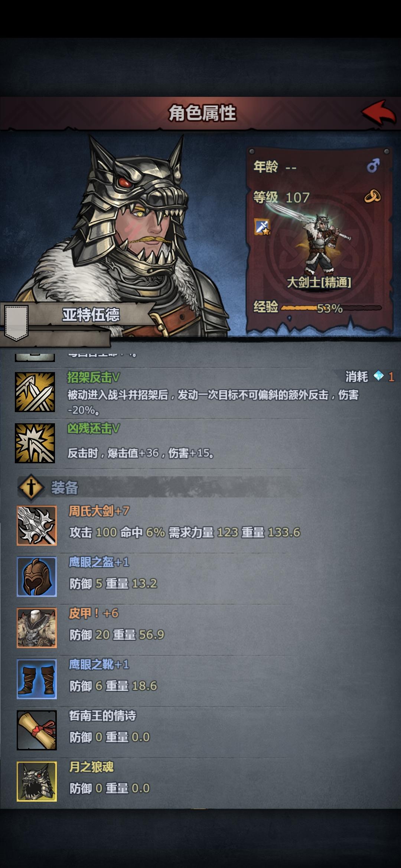Tap the wolf-helmet character portrait
This screenshot has width=401, height=868.
click(119, 234)
